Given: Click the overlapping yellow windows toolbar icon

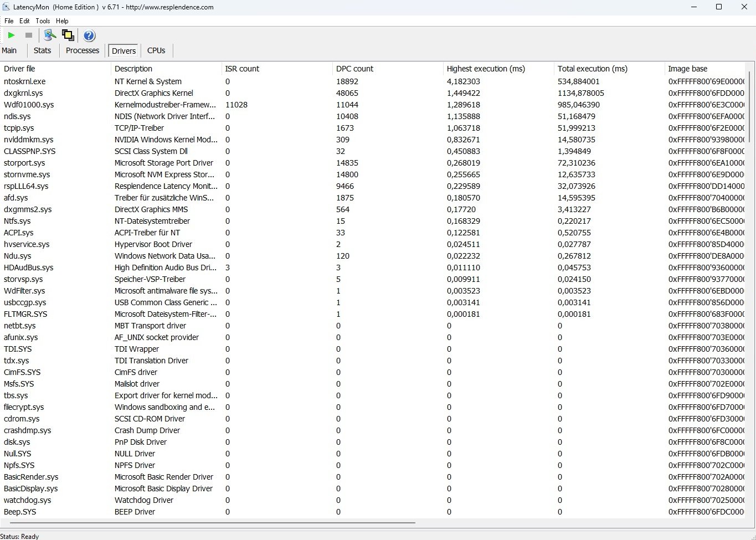Looking at the screenshot, I should pyautogui.click(x=68, y=35).
